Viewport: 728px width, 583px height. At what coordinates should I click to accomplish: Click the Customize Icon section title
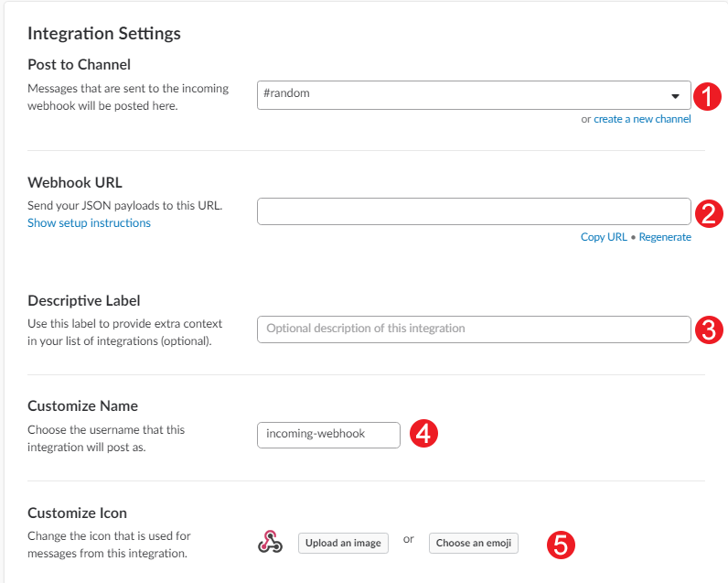coord(77,513)
